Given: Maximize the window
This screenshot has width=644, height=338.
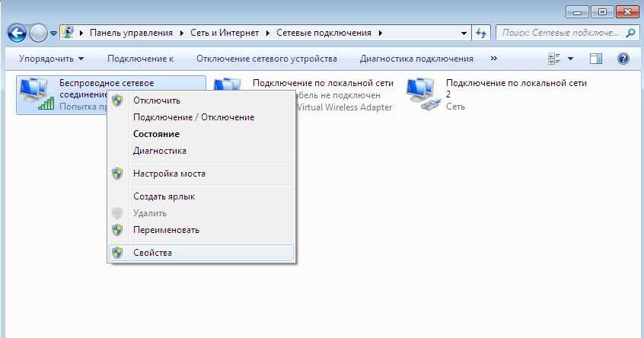Looking at the screenshot, I should (x=602, y=12).
